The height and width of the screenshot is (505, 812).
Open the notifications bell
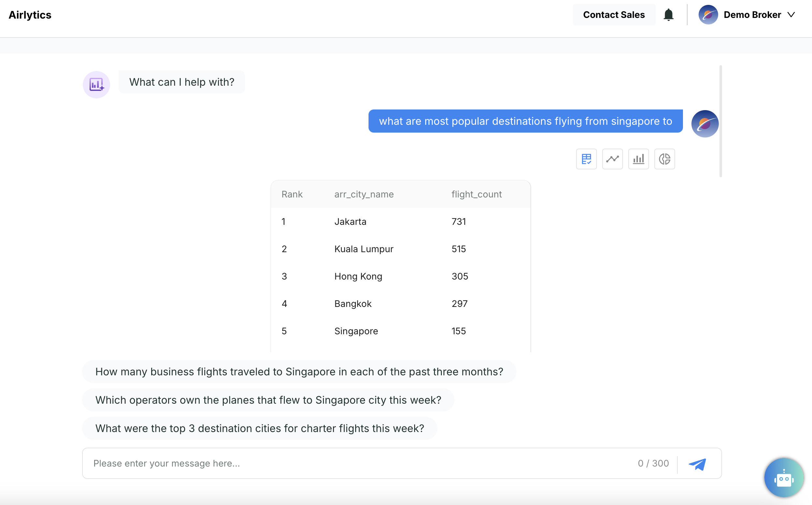coord(668,15)
